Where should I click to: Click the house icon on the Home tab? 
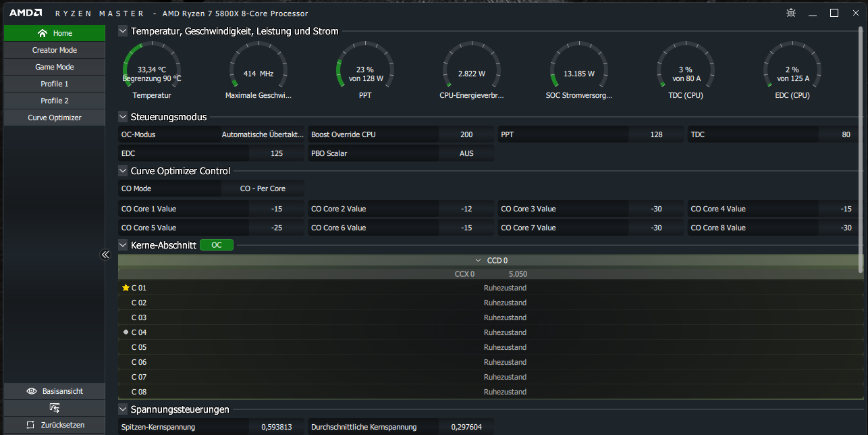click(43, 33)
